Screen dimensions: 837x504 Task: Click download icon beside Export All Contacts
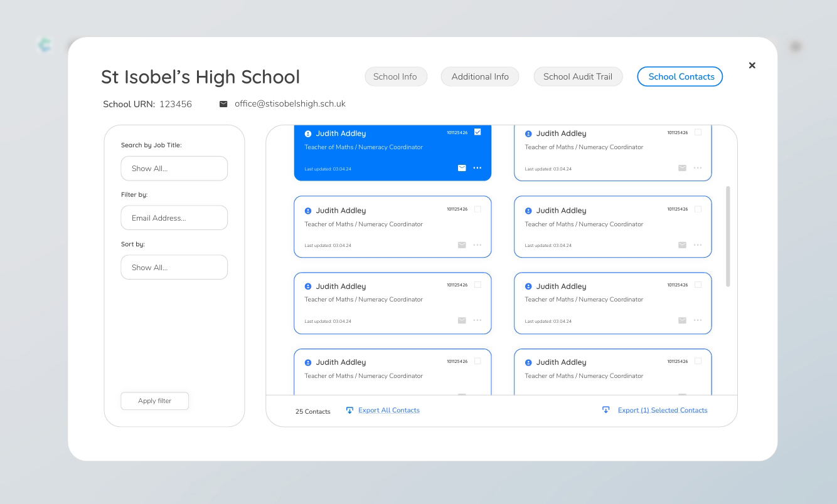pos(349,411)
